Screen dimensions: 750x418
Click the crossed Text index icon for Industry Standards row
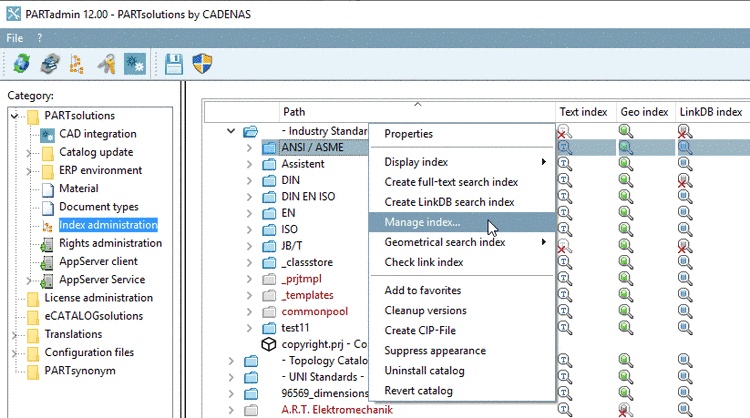click(565, 131)
